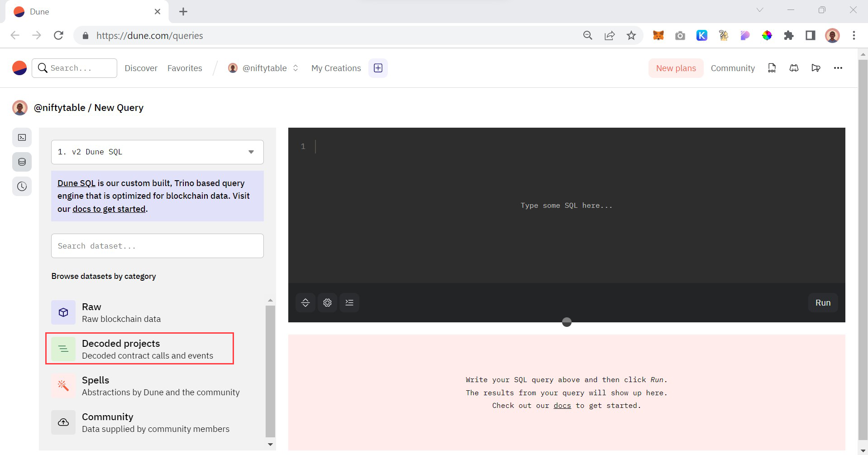The width and height of the screenshot is (868, 455).
Task: Toggle the browser side panel icon
Action: [x=811, y=35]
